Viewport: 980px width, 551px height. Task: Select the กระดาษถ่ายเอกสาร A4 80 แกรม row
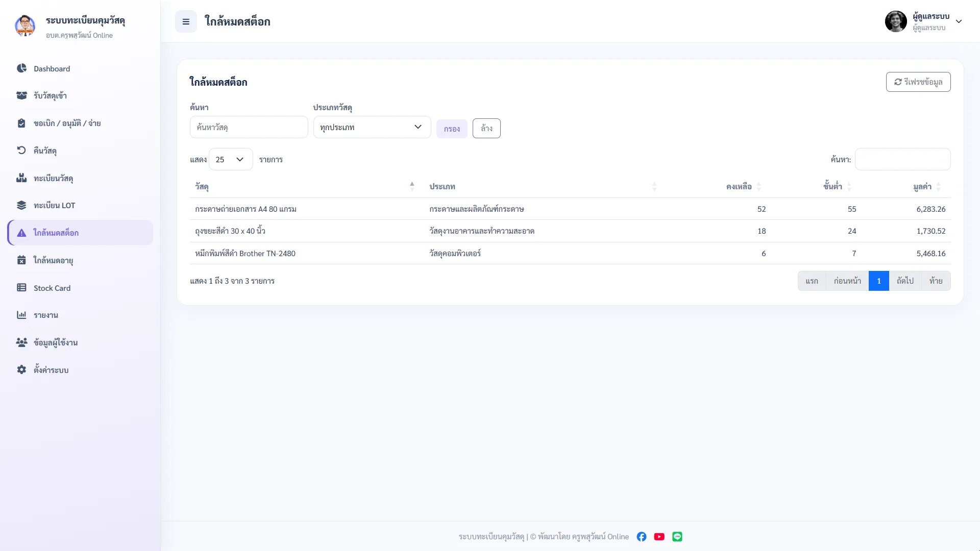570,209
